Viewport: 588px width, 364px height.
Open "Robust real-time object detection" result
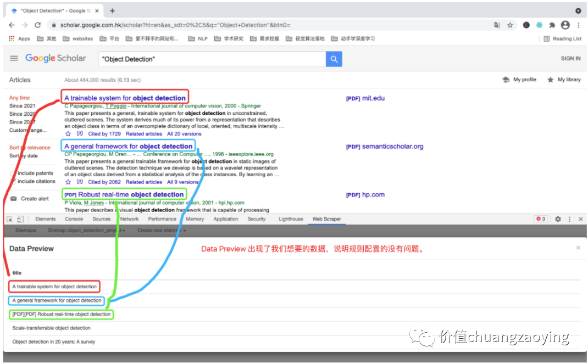click(124, 194)
